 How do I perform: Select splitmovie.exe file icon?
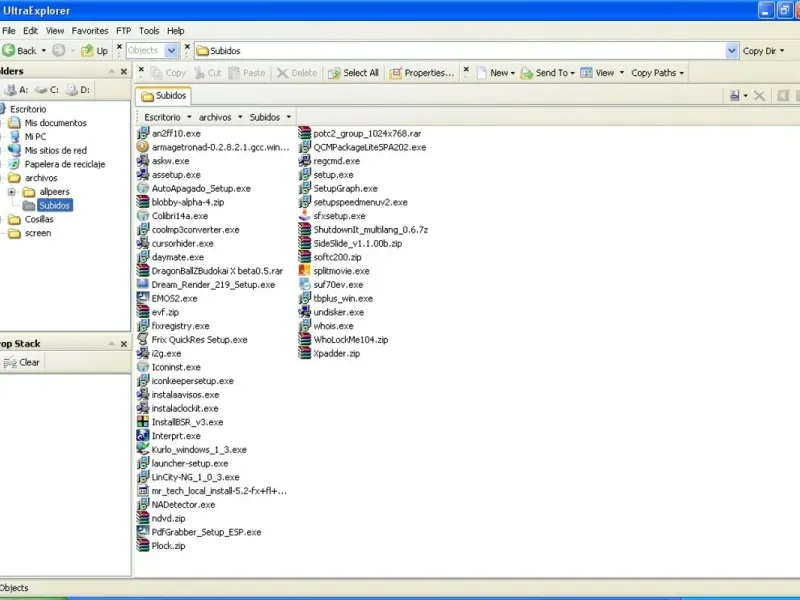click(305, 271)
